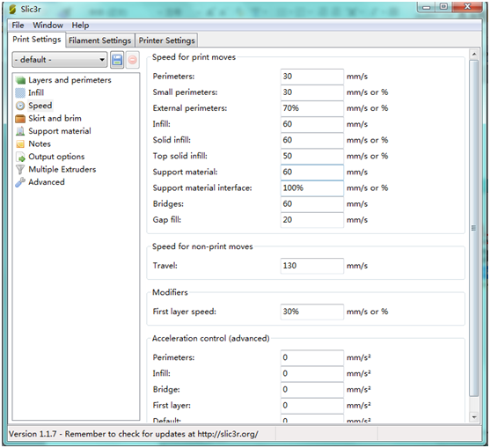Click the Support material speed field

pos(312,173)
